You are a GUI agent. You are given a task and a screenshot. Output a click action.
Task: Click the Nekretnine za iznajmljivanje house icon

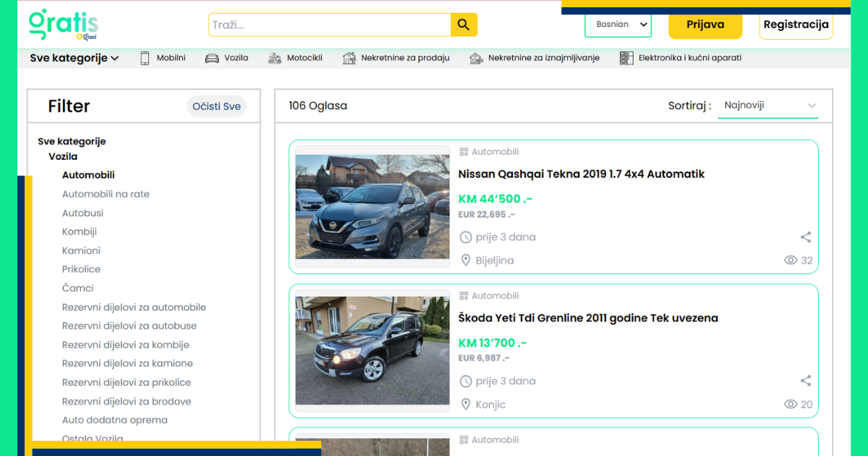click(x=476, y=58)
